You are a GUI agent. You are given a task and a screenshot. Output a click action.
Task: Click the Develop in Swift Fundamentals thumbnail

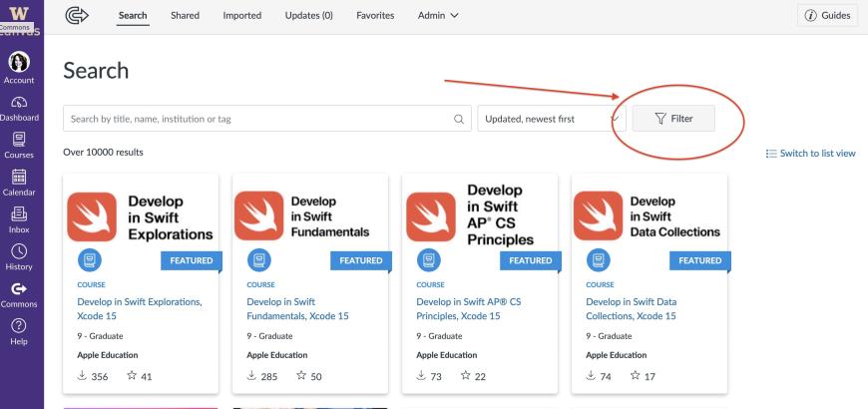coord(310,216)
